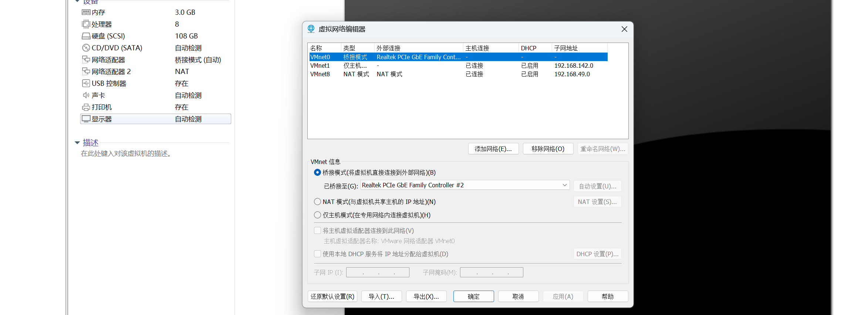Click 重命名网络(W)... button
The image size is (868, 315).
coord(603,149)
